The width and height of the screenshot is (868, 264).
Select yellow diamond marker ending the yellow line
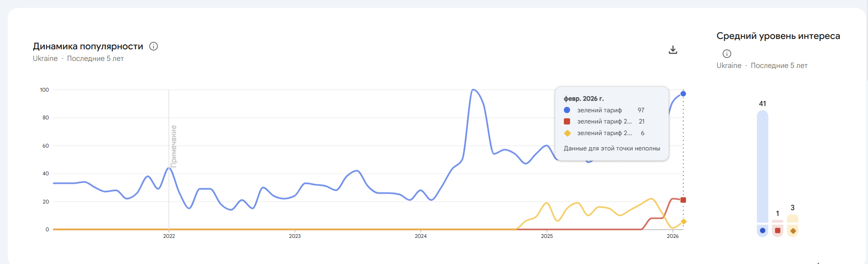[684, 222]
